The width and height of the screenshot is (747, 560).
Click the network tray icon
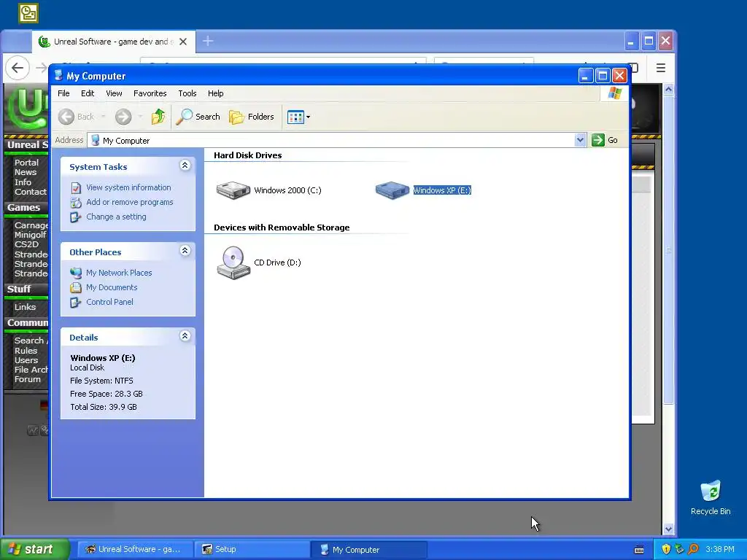(679, 549)
